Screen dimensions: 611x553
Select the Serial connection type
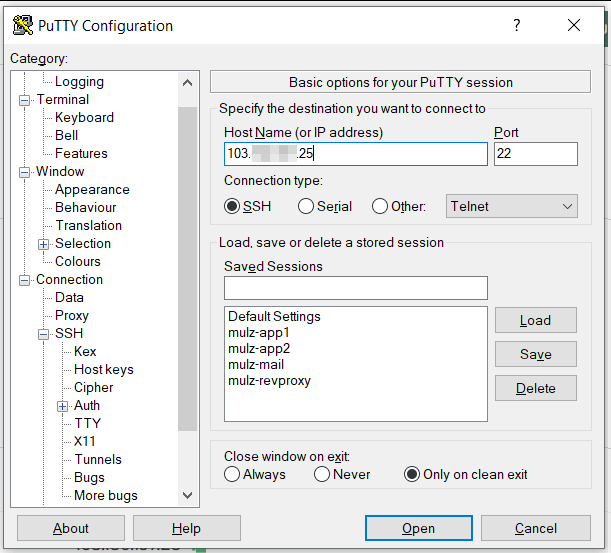304,207
